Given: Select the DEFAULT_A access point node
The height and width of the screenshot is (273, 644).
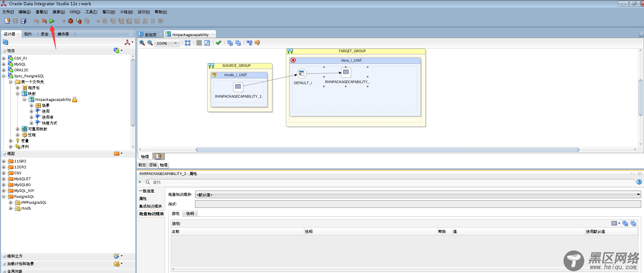Looking at the screenshot, I should coord(302,73).
